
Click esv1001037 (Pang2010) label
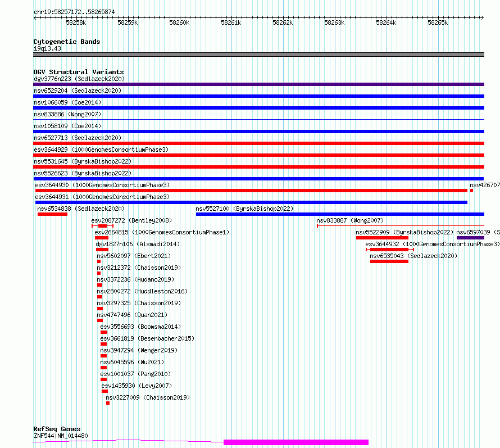pyautogui.click(x=135, y=374)
